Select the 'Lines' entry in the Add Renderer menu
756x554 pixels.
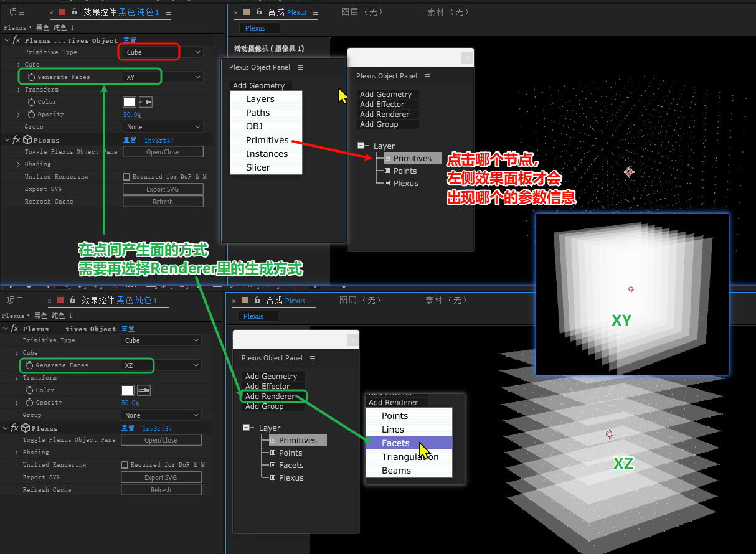click(x=409, y=430)
